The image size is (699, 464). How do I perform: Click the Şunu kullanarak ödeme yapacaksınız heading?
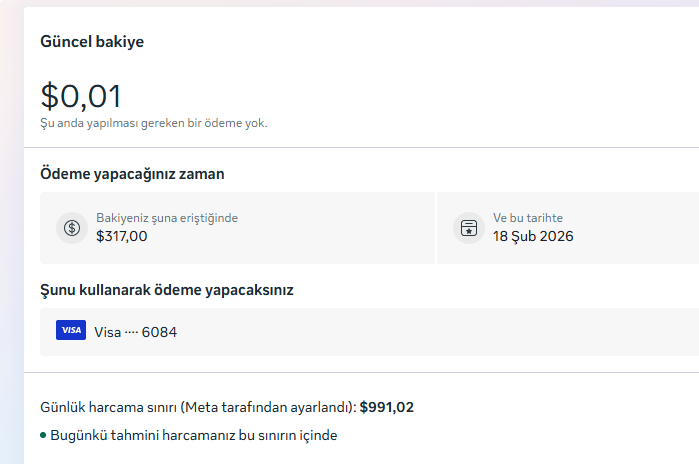[x=167, y=290]
